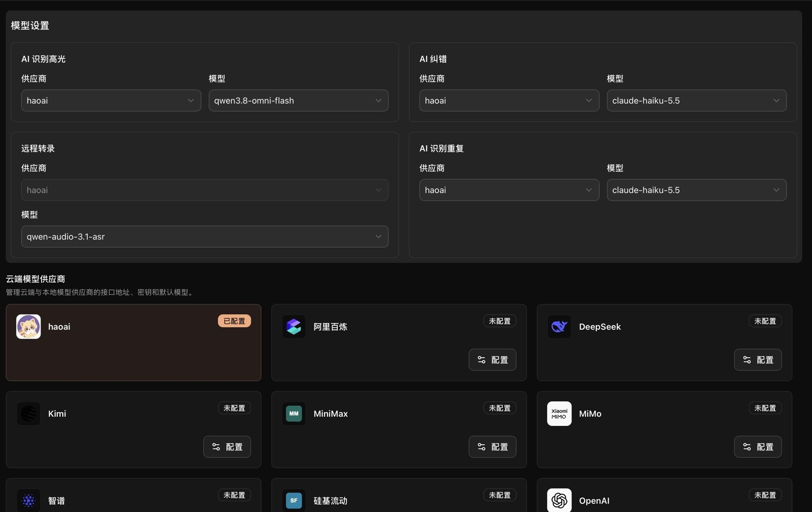Click 未配置 badge on MiniMax card
This screenshot has height=512, width=812.
pyautogui.click(x=500, y=408)
